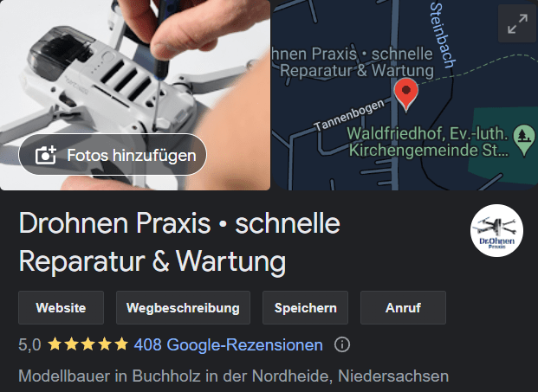Open the Website button
538x392 pixels.
pos(61,308)
